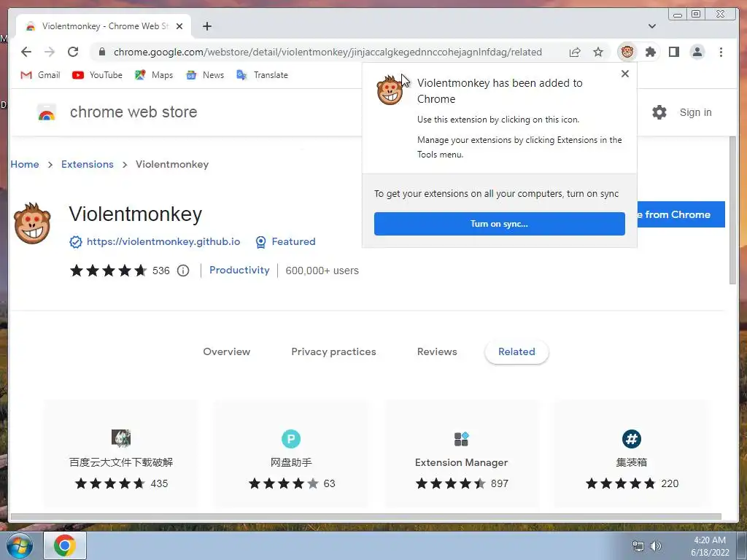The image size is (747, 560).
Task: Open violentmonkey.github.io website link
Action: [163, 242]
